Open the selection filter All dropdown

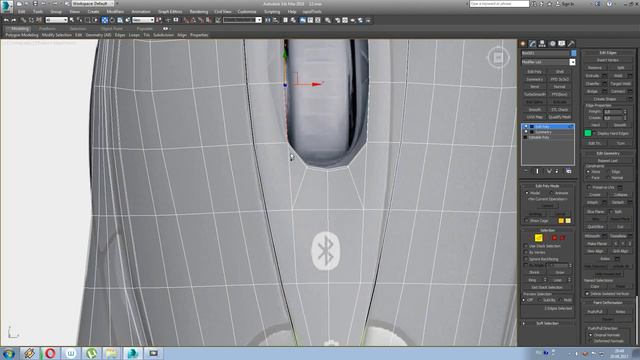point(56,20)
